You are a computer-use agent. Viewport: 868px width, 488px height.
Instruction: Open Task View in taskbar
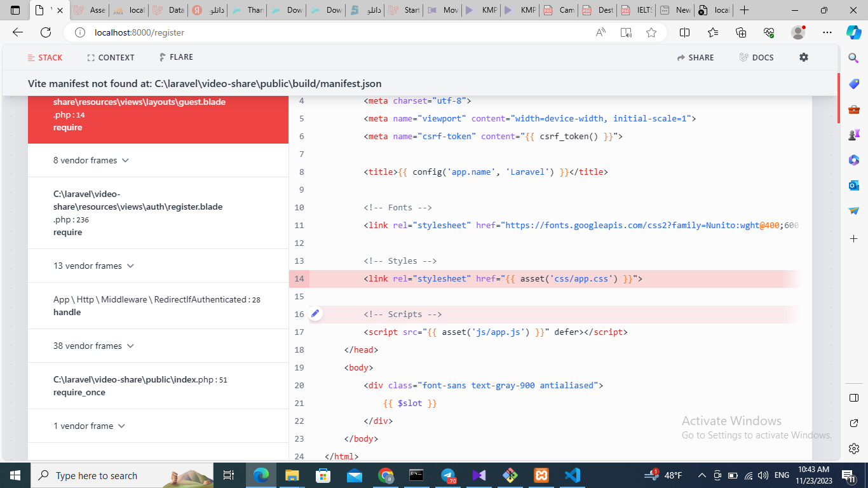[x=229, y=475]
